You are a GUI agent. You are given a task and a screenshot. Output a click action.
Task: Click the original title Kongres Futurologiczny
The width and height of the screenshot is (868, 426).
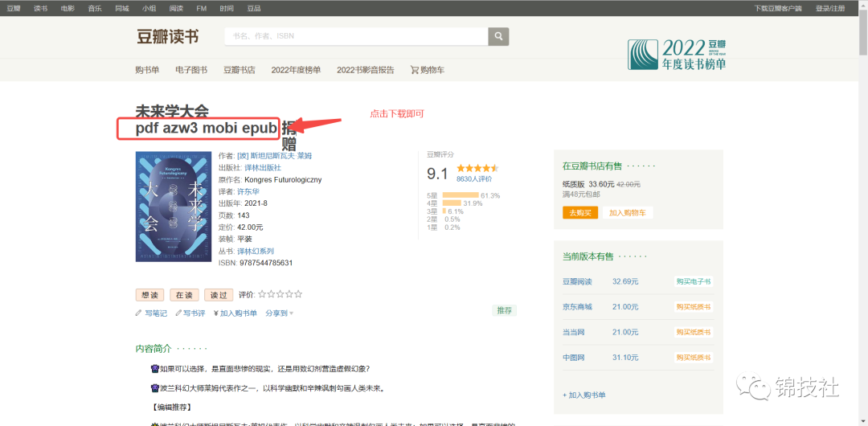tap(283, 179)
